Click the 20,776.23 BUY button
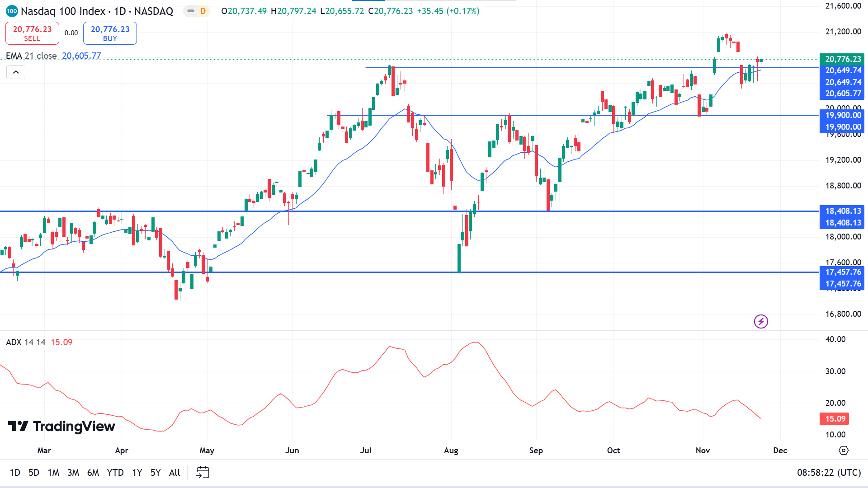868x488 pixels. [110, 33]
